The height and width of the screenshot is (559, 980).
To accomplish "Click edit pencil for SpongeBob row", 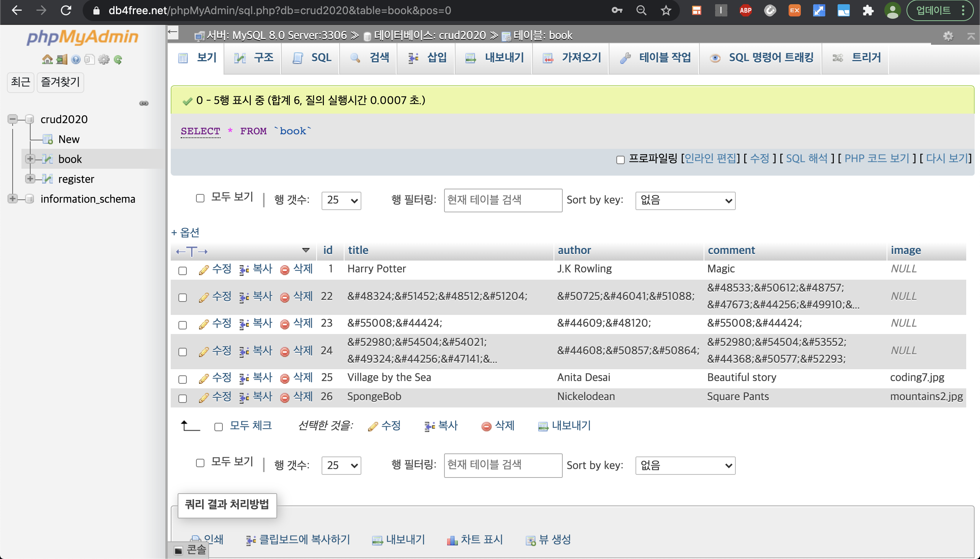I will [x=204, y=398].
